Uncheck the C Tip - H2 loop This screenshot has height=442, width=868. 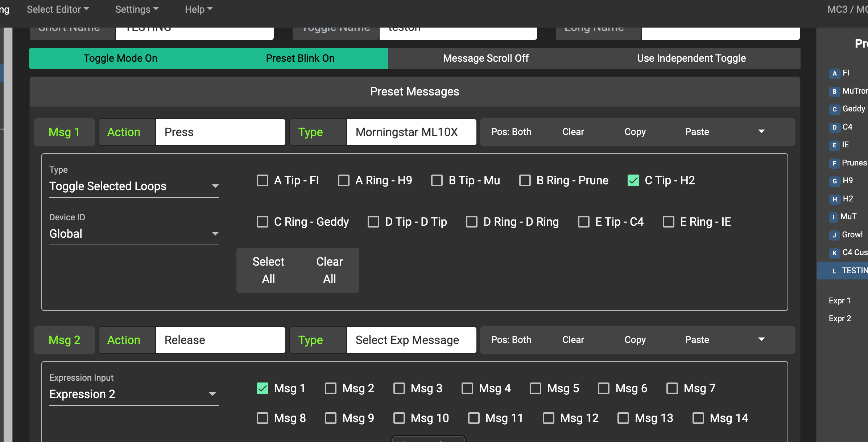click(633, 180)
